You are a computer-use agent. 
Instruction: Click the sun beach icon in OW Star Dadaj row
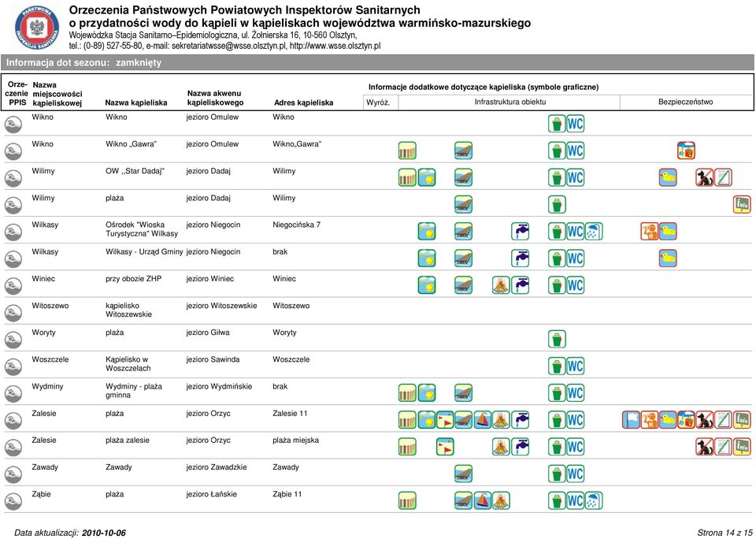tap(427, 177)
